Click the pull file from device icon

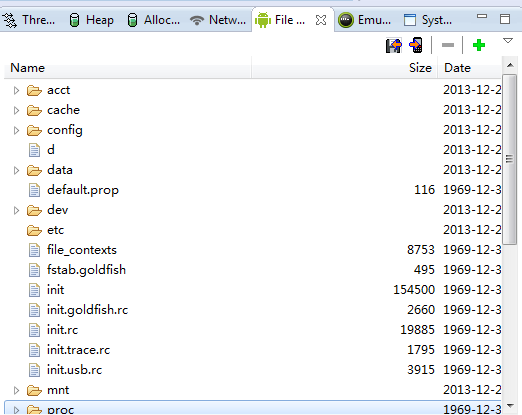393,45
